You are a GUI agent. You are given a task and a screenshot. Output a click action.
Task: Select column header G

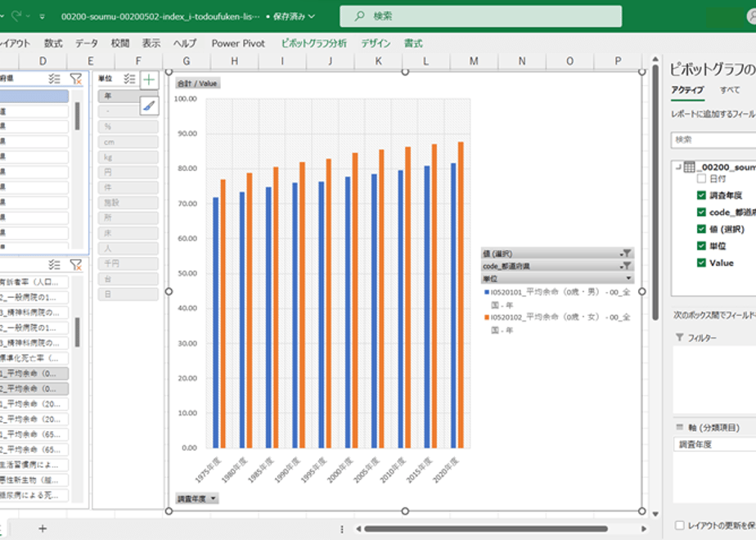pos(187,61)
